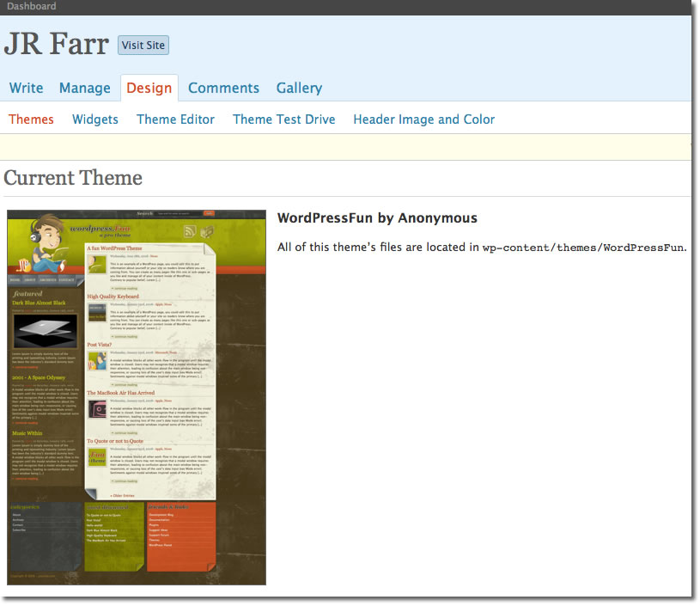Click 'The MacBook Air Has Arrived' title in preview
This screenshot has width=700, height=606.
pyautogui.click(x=120, y=393)
